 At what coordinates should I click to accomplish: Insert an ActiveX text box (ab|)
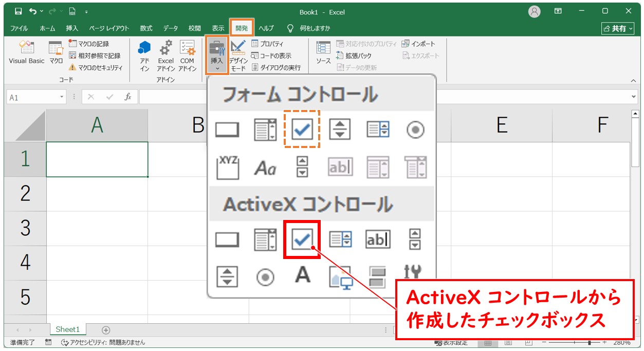[x=377, y=239]
